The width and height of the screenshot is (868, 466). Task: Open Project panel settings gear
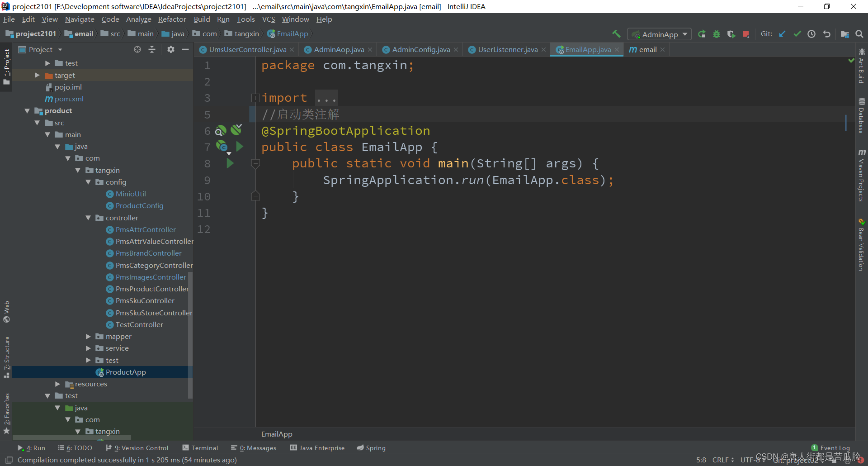[x=170, y=49]
